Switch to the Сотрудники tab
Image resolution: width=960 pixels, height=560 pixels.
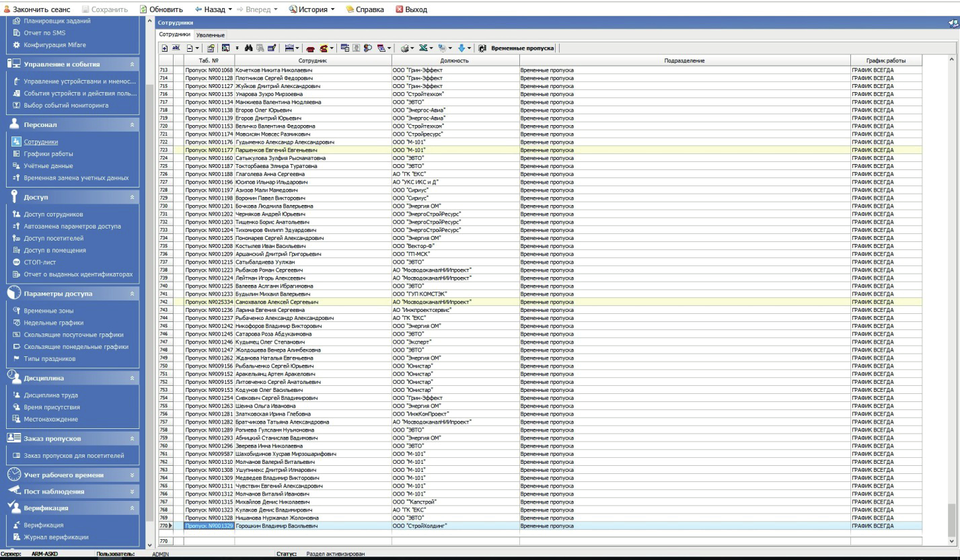click(x=174, y=34)
